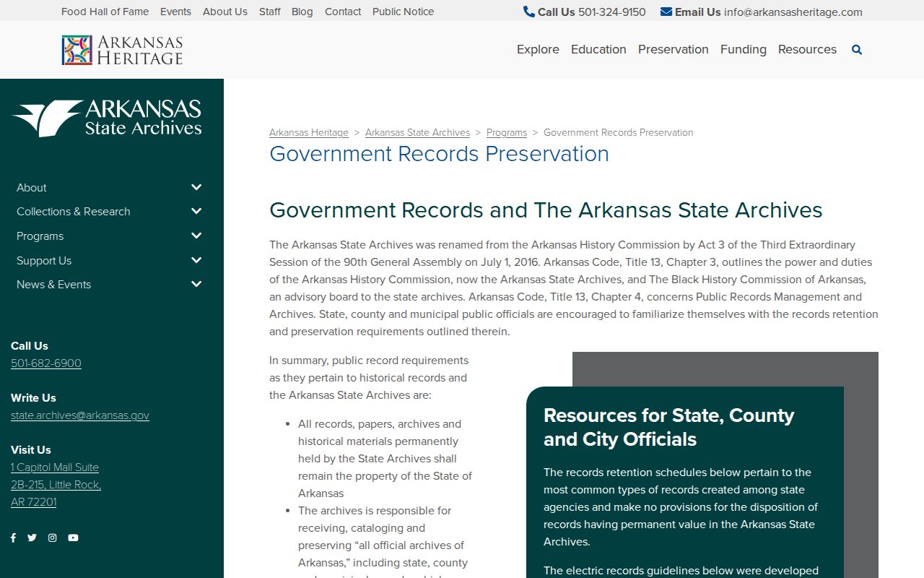Click the phone icon beside Call Us
The image size is (924, 578).
pyautogui.click(x=529, y=12)
